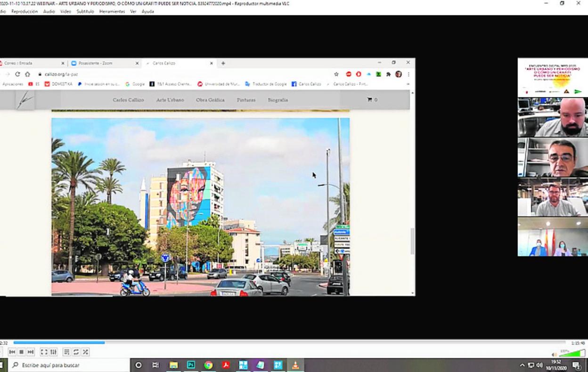Open the Herramientas menu in VLC
The height and width of the screenshot is (372, 588).
click(113, 11)
